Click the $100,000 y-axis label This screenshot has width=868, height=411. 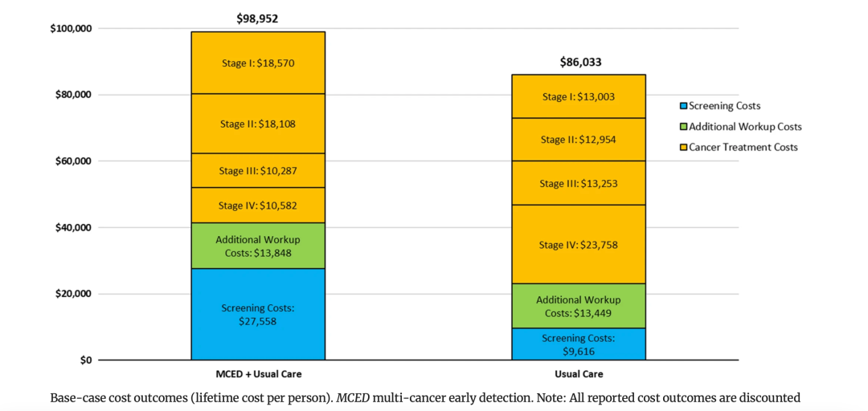(71, 29)
